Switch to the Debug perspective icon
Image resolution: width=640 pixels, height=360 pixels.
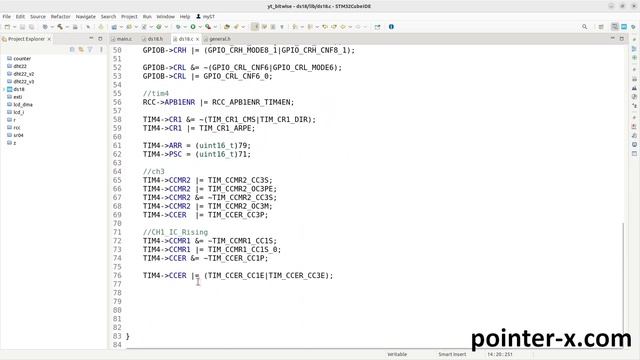[633, 27]
